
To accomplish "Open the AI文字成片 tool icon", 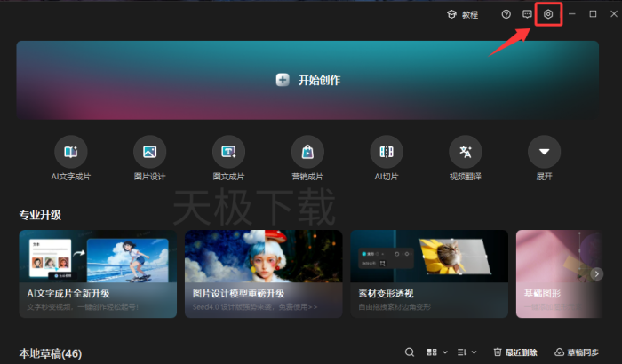I will pyautogui.click(x=70, y=152).
